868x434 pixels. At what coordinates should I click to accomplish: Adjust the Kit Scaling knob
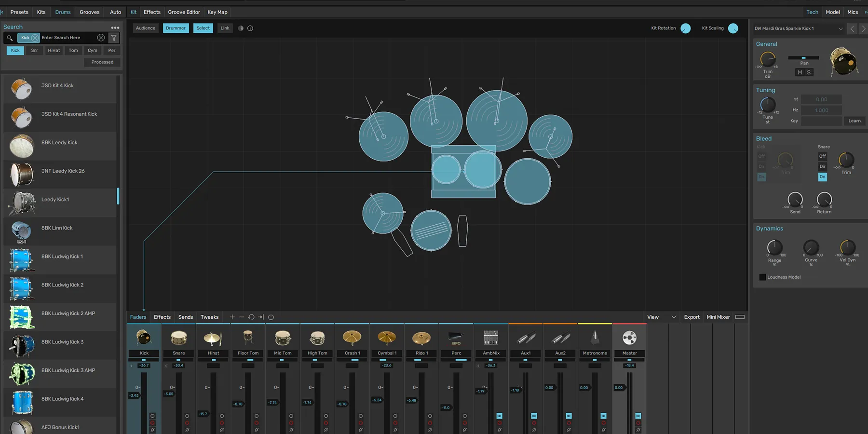[x=733, y=28]
